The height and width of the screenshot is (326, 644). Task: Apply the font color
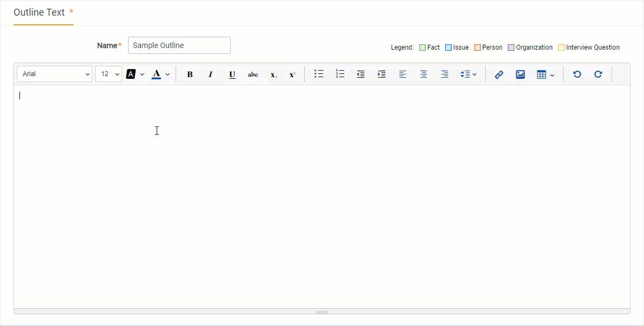pos(156,74)
